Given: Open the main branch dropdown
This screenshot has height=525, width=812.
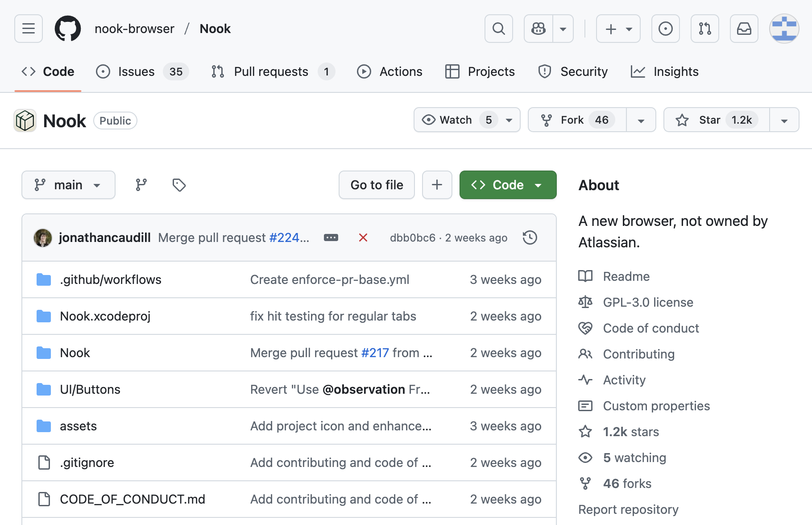Looking at the screenshot, I should click(68, 185).
